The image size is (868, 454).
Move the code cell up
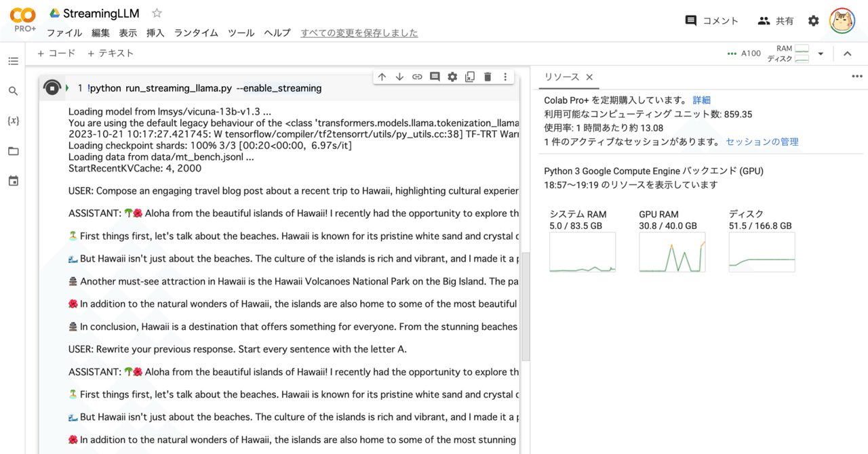(x=382, y=77)
